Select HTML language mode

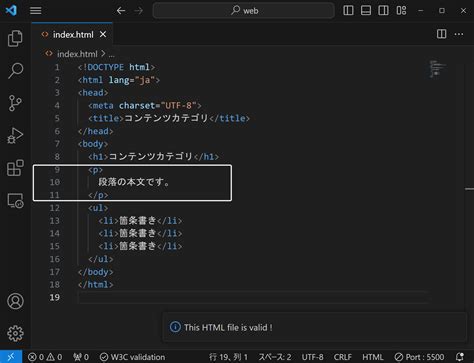pyautogui.click(x=373, y=357)
